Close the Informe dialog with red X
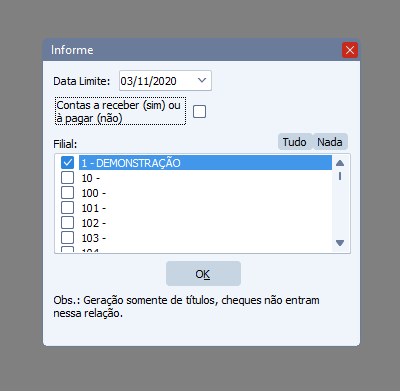This screenshot has width=400, height=391. coord(350,50)
